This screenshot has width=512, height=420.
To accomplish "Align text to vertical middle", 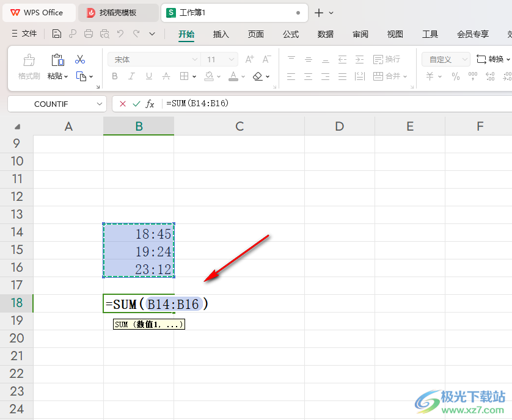I will point(309,59).
